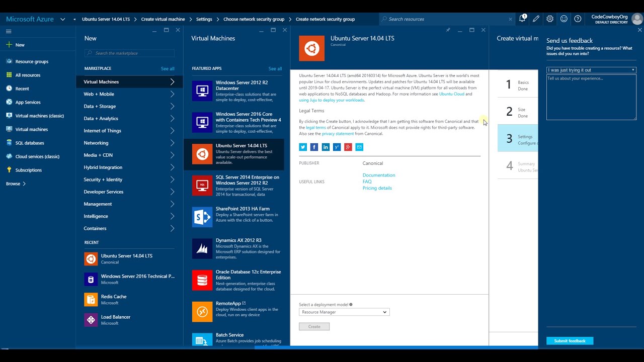Select Virtual Machines marketplace category

point(129,81)
